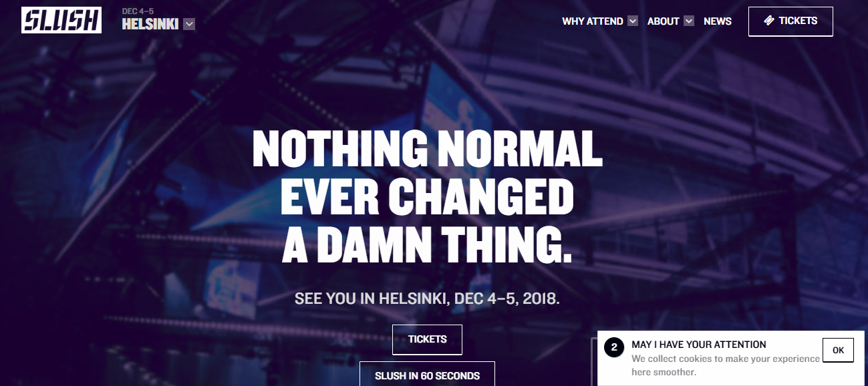Open the WHY ATTEND menu
868x386 pixels.
[x=593, y=21]
